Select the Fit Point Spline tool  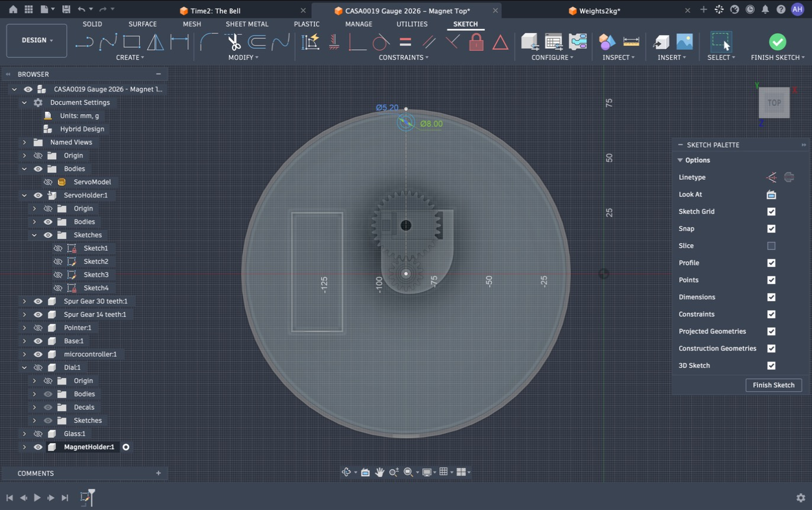pos(108,42)
